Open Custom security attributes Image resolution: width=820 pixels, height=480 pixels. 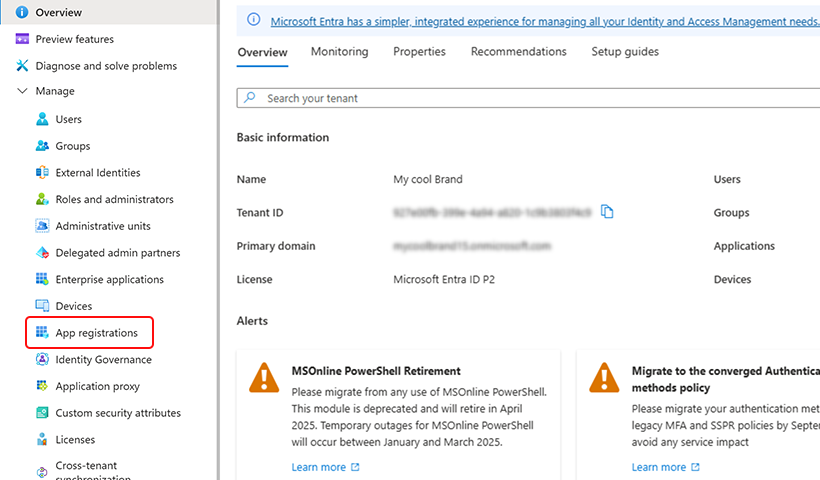[x=118, y=413]
